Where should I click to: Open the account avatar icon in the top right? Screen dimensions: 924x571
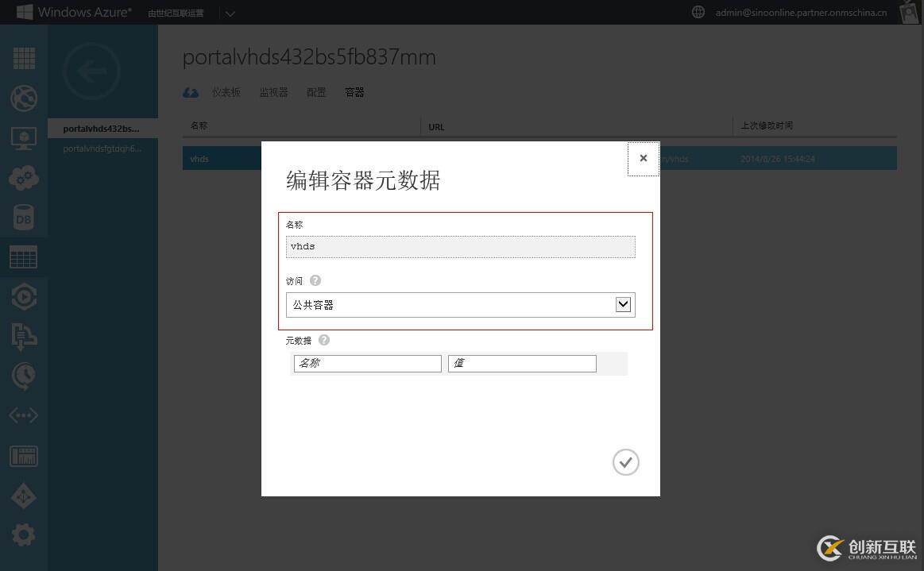[909, 12]
